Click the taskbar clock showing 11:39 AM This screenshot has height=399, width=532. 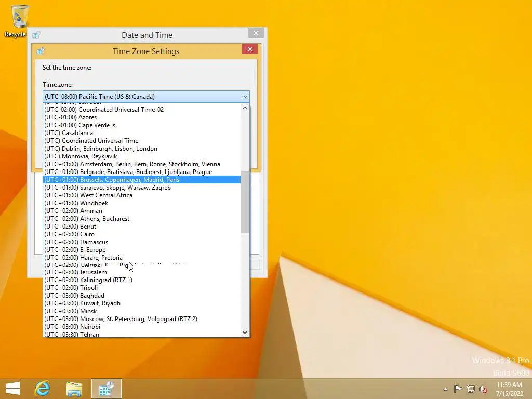pyautogui.click(x=509, y=389)
